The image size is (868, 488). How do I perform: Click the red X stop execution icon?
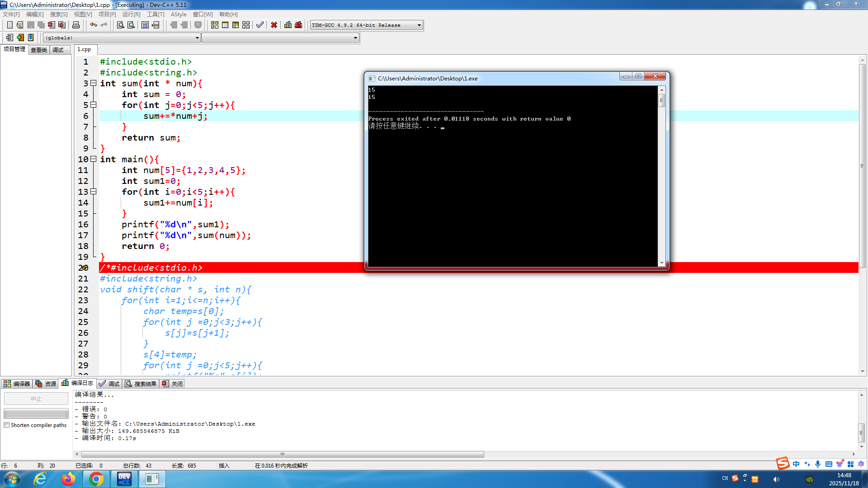274,25
